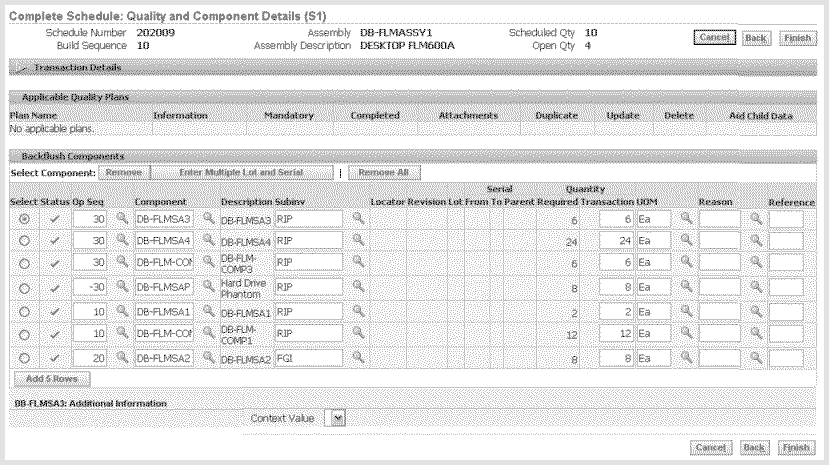Click the Subinv field containing FGI
Screen dimensions: 829x465
(x=309, y=358)
